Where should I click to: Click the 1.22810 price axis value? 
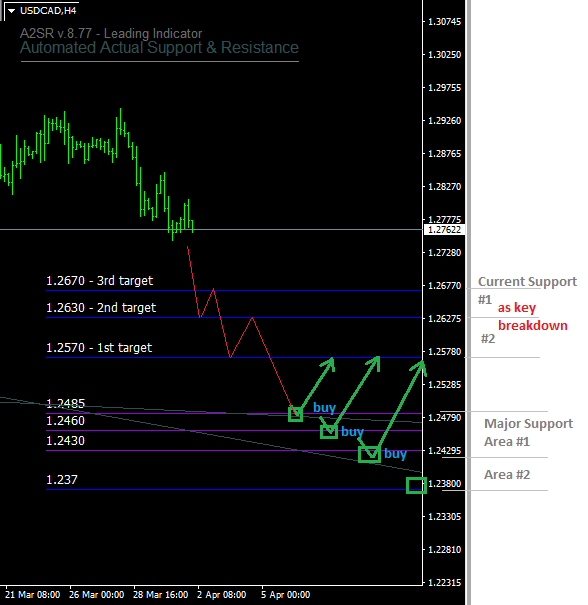pyautogui.click(x=444, y=550)
